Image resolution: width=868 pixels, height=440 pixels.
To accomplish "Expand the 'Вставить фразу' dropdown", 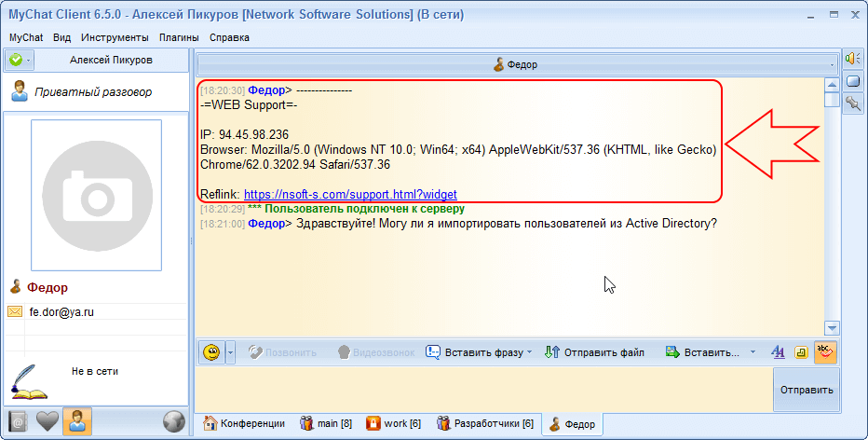I will (529, 352).
